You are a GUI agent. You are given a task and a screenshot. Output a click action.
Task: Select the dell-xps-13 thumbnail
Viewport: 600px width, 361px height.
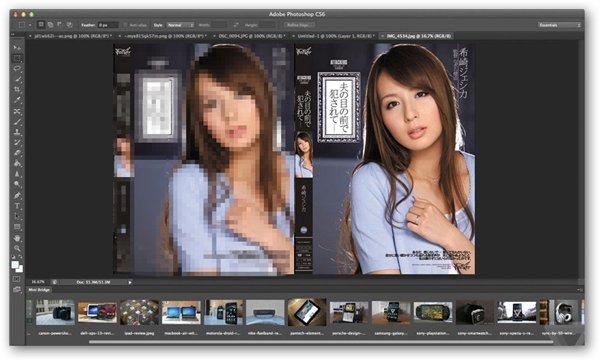97,313
